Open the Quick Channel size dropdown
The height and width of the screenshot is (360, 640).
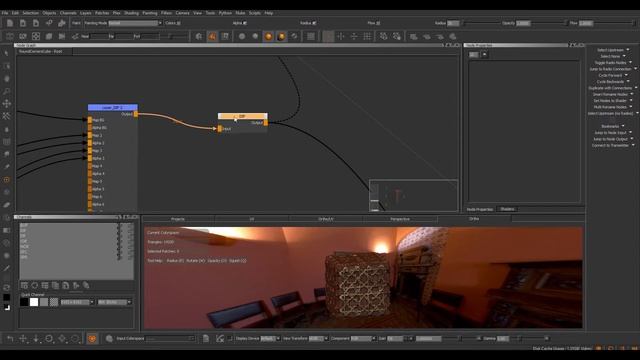tap(77, 302)
